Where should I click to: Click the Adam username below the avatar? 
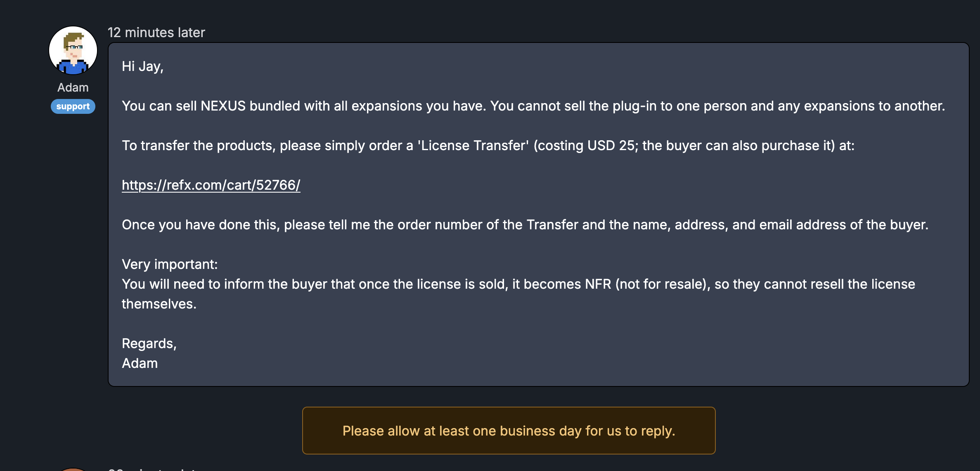pyautogui.click(x=73, y=87)
